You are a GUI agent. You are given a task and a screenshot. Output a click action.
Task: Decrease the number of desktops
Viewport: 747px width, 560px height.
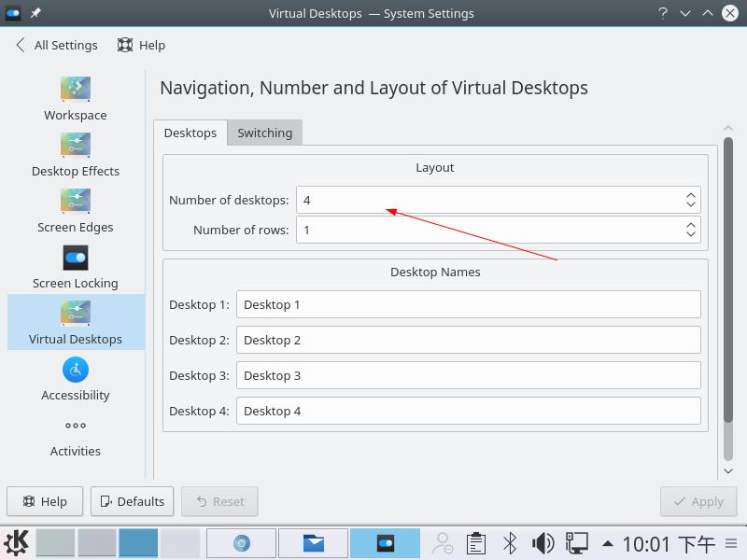point(691,204)
